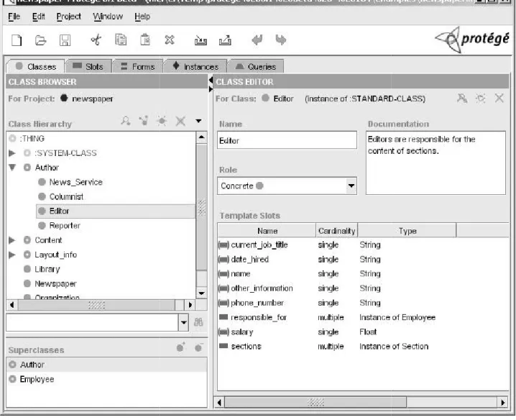The image size is (516, 420).
Task: Switch to the Instances tab
Action: (x=195, y=67)
